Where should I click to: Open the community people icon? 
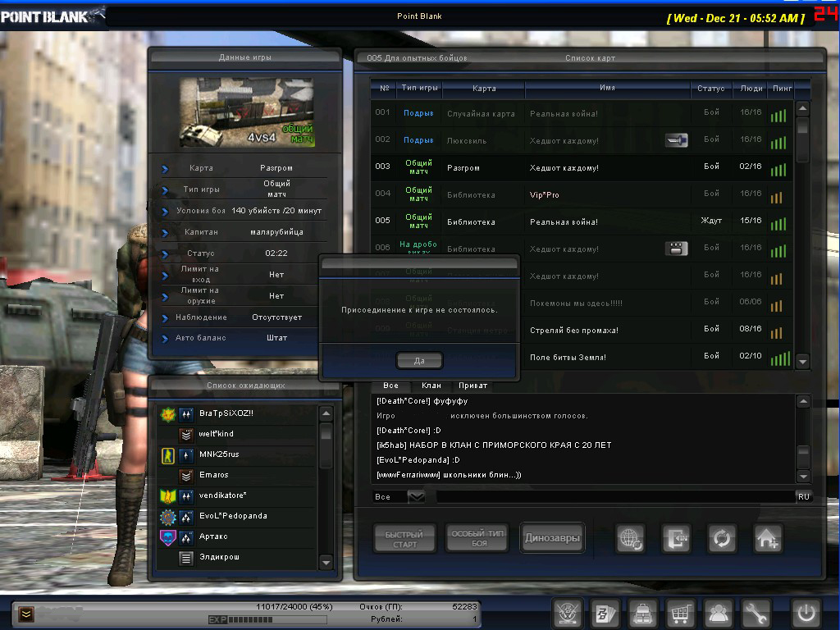[718, 613]
